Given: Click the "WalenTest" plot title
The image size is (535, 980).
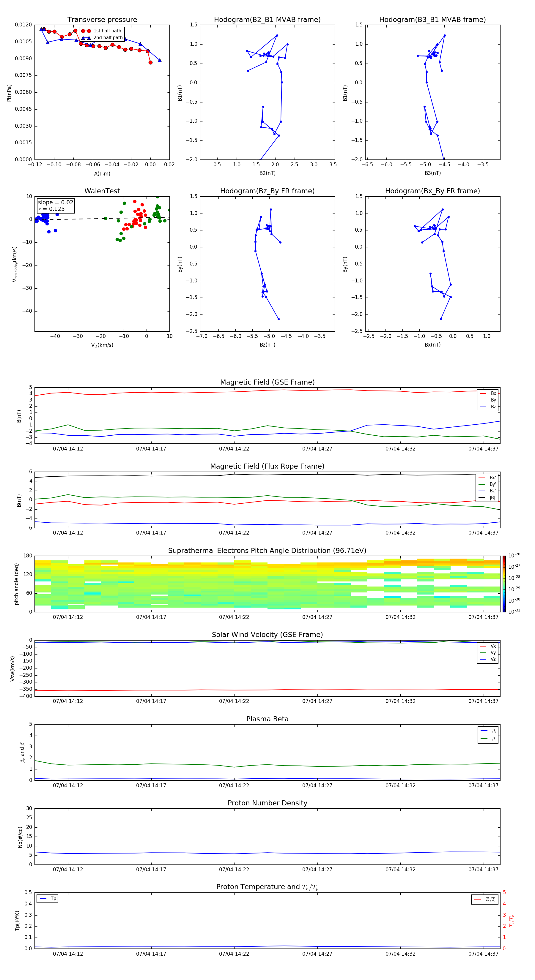Looking at the screenshot, I should click(102, 191).
